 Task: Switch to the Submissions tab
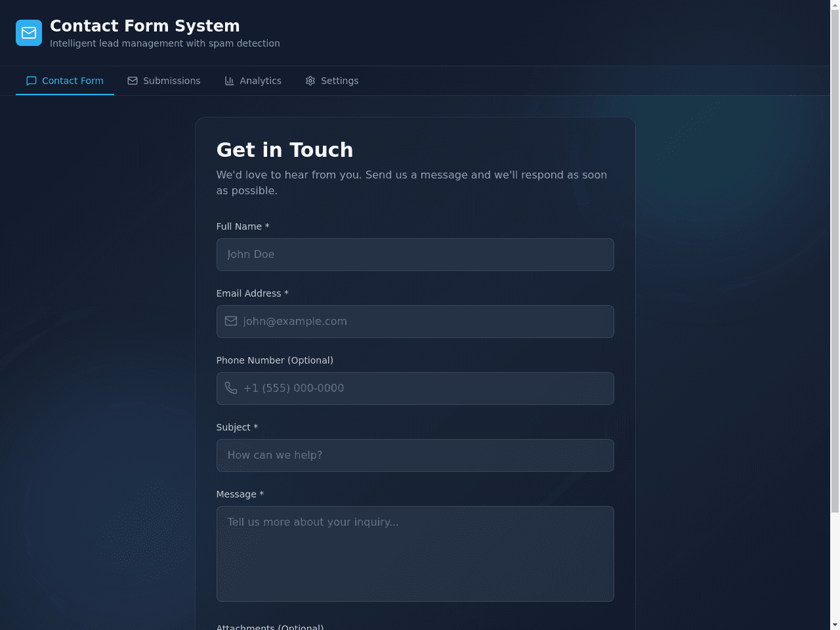(x=164, y=81)
